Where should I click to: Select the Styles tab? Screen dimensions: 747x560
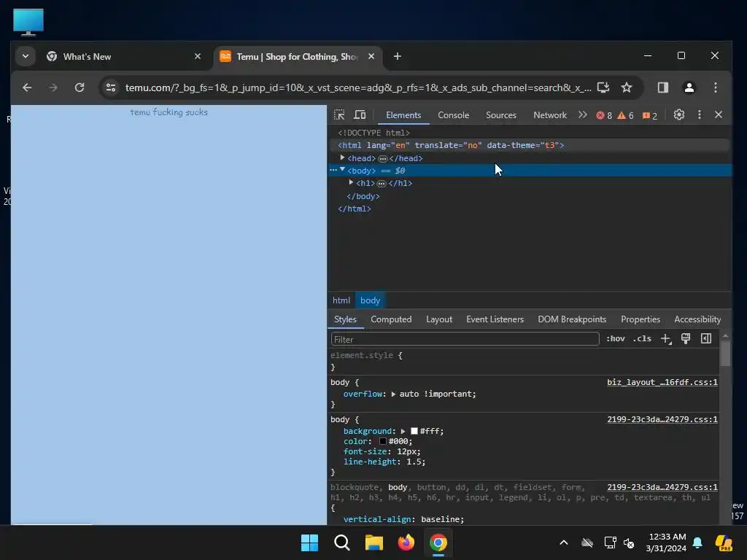[x=345, y=319]
